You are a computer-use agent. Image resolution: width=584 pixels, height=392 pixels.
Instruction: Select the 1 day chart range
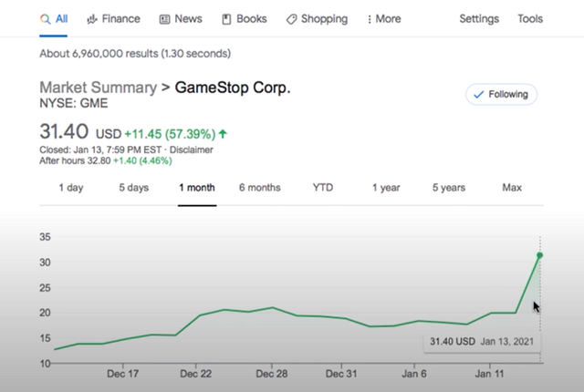(71, 188)
